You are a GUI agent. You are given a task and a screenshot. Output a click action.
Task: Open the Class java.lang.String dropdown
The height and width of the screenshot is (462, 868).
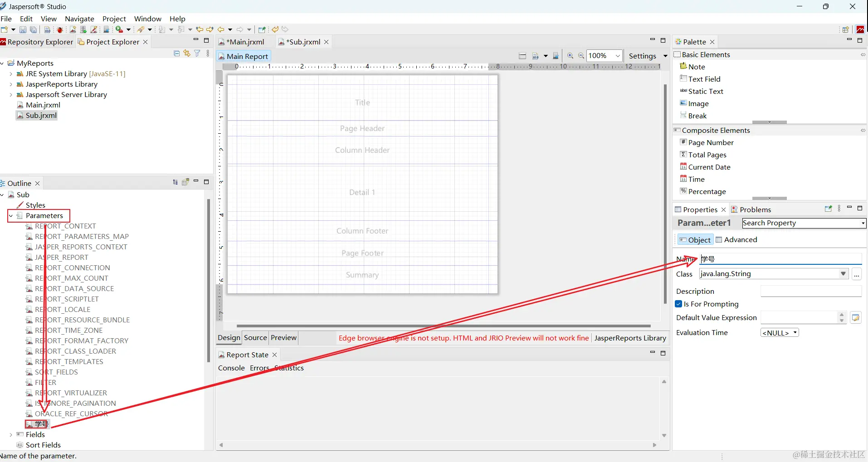(x=843, y=274)
